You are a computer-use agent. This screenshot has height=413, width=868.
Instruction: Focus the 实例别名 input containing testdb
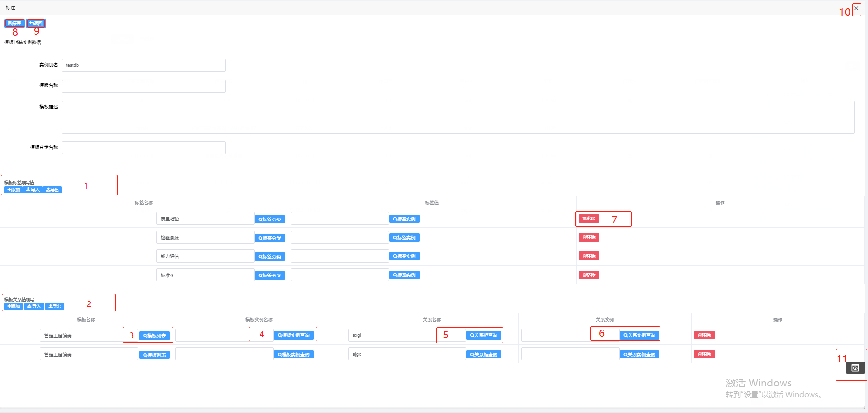(144, 65)
